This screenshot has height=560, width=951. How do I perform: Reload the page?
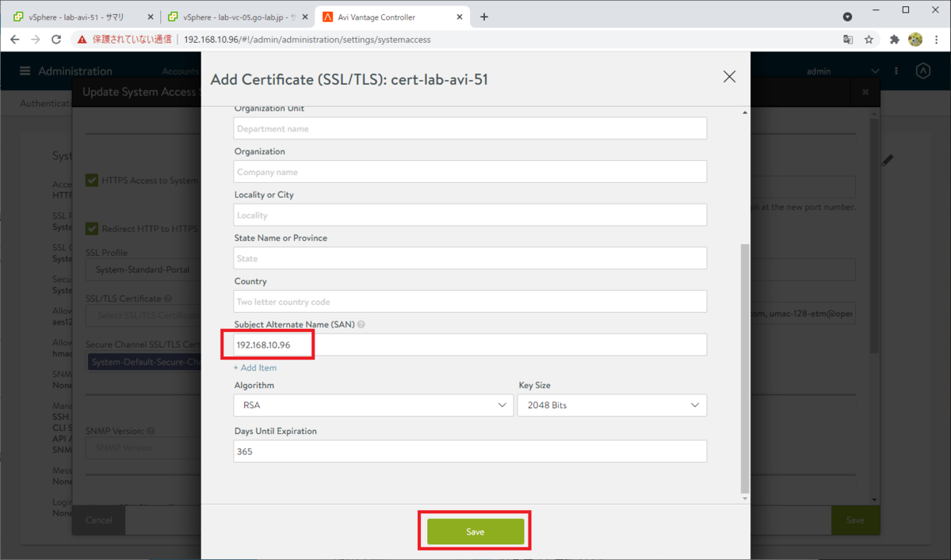click(56, 39)
